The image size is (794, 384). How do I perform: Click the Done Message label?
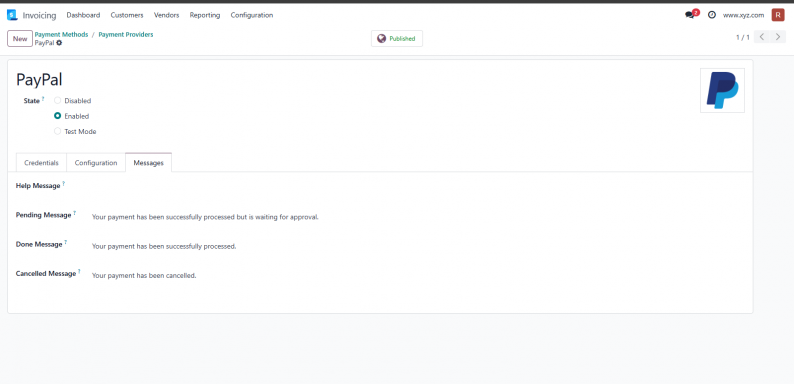pyautogui.click(x=39, y=244)
